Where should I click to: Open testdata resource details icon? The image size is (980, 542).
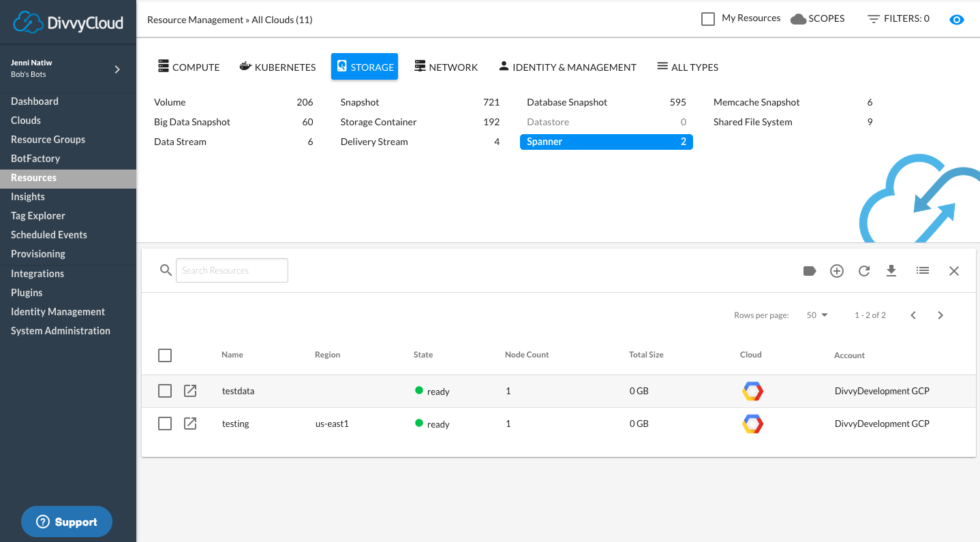[191, 391]
